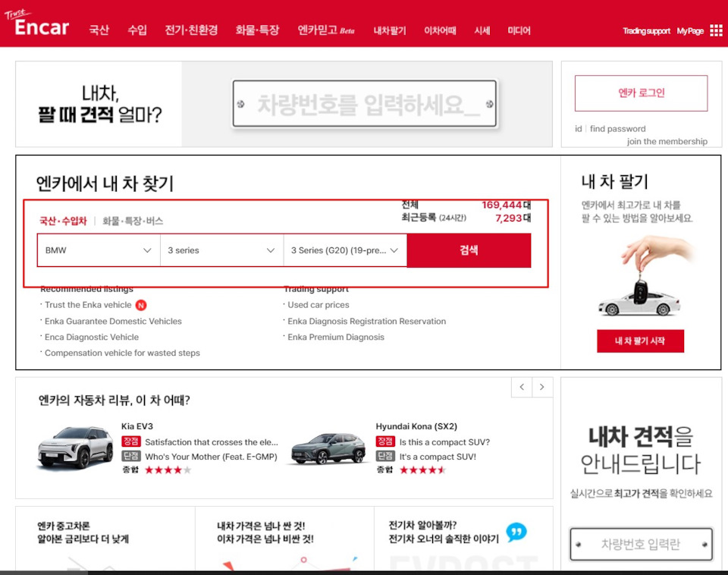This screenshot has height=575, width=728.
Task: Open the 전기·친환경 menu
Action: pyautogui.click(x=191, y=30)
